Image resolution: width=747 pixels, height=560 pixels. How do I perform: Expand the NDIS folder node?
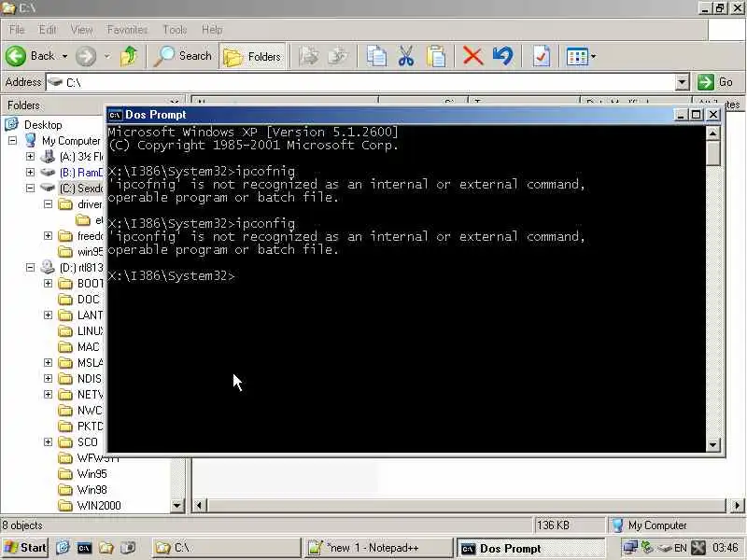pos(49,379)
